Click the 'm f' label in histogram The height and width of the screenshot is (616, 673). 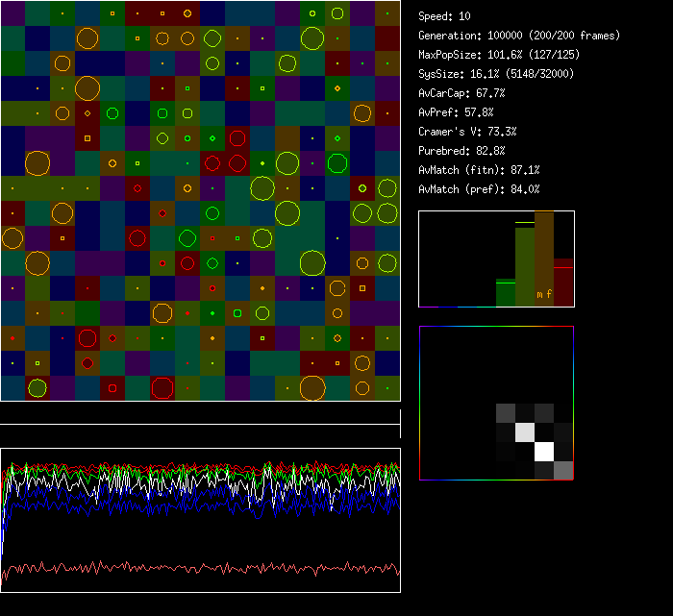tap(543, 294)
